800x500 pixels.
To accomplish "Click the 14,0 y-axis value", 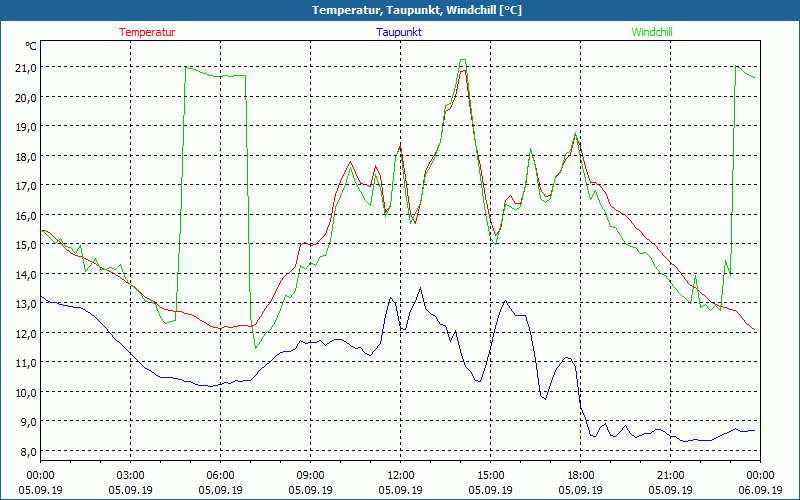I will click(26, 274).
